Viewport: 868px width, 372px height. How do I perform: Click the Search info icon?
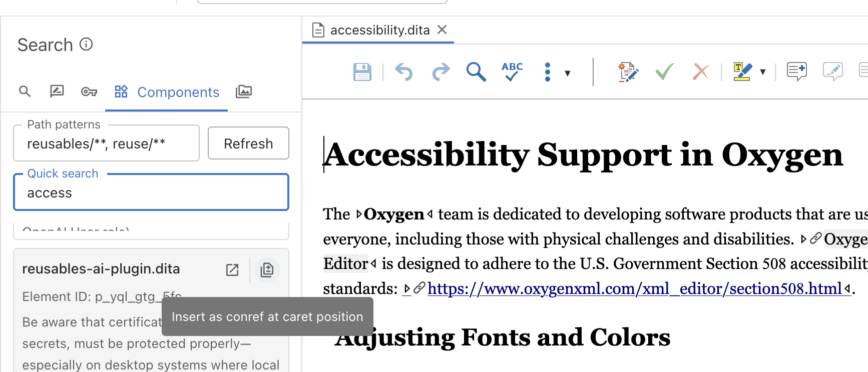(x=86, y=44)
